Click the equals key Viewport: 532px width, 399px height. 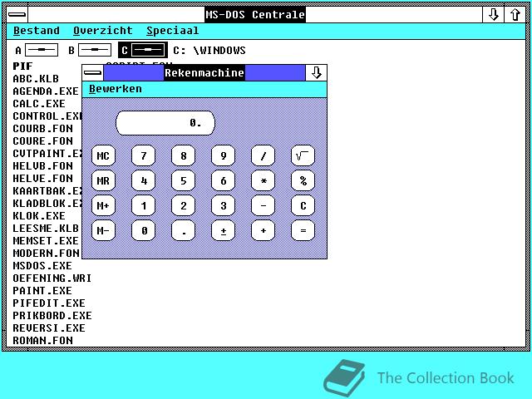coord(303,231)
